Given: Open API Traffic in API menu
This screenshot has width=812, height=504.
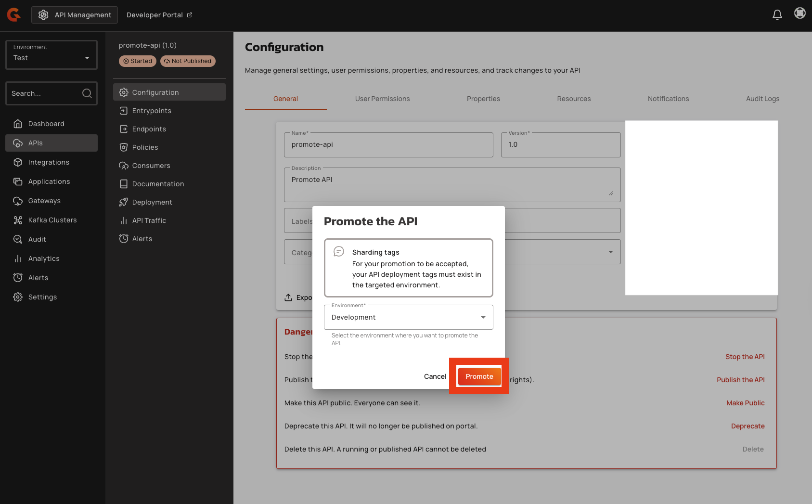Looking at the screenshot, I should point(149,220).
